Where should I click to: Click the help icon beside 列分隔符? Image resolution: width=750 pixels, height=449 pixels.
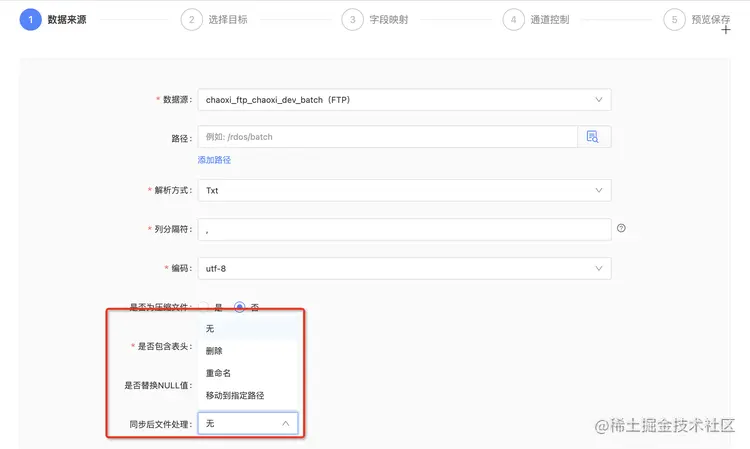pyautogui.click(x=621, y=228)
